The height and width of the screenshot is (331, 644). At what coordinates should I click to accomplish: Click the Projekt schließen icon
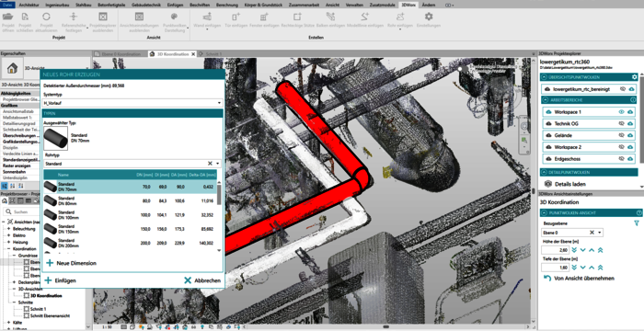(x=25, y=17)
